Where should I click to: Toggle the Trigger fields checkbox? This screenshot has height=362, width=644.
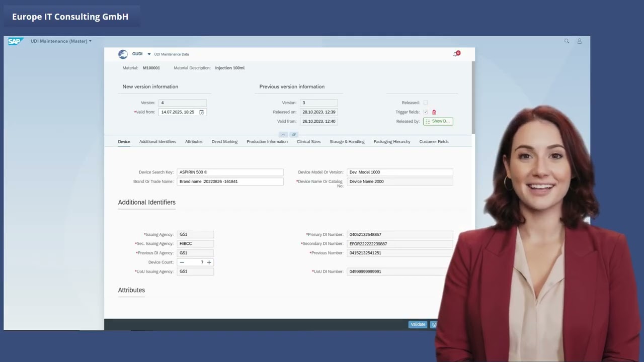425,112
